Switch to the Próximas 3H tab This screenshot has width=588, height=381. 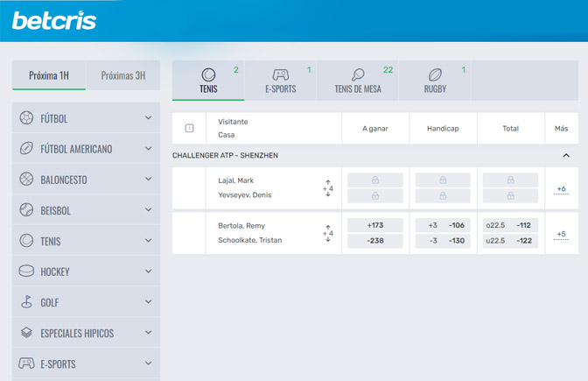coord(123,75)
